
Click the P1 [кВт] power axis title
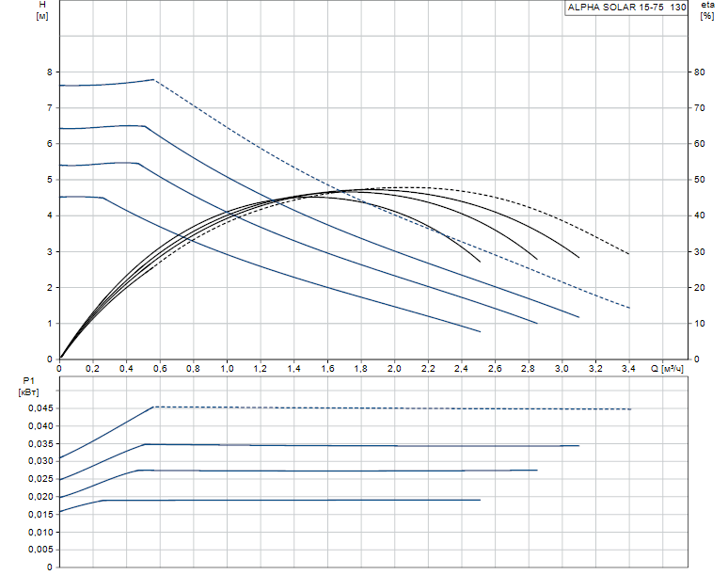(28, 387)
